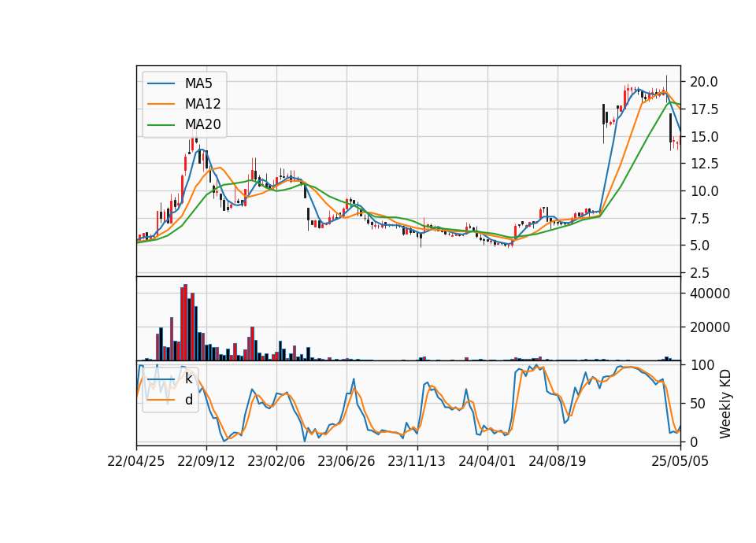756x543 pixels.
Task: Click the tallest red volume bar
Action: [x=186, y=323]
